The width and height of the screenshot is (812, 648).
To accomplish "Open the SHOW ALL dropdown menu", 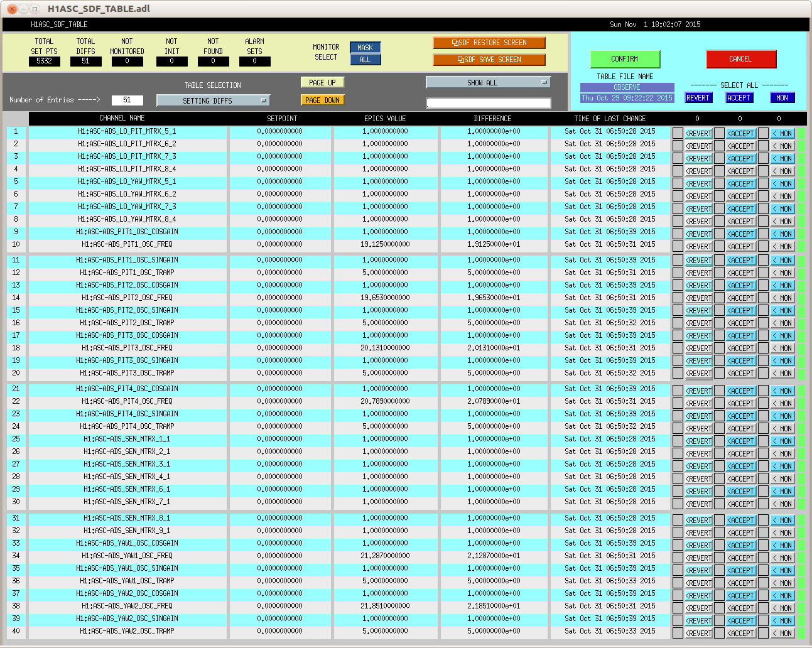I will (x=488, y=82).
